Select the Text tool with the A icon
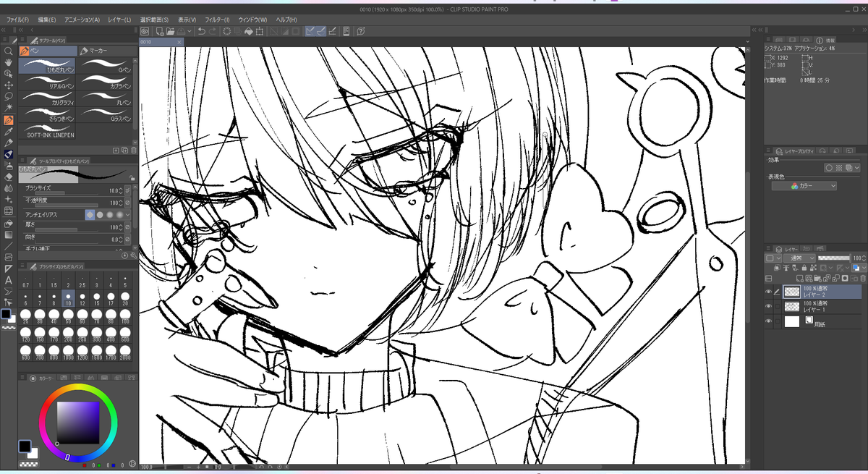 point(8,280)
